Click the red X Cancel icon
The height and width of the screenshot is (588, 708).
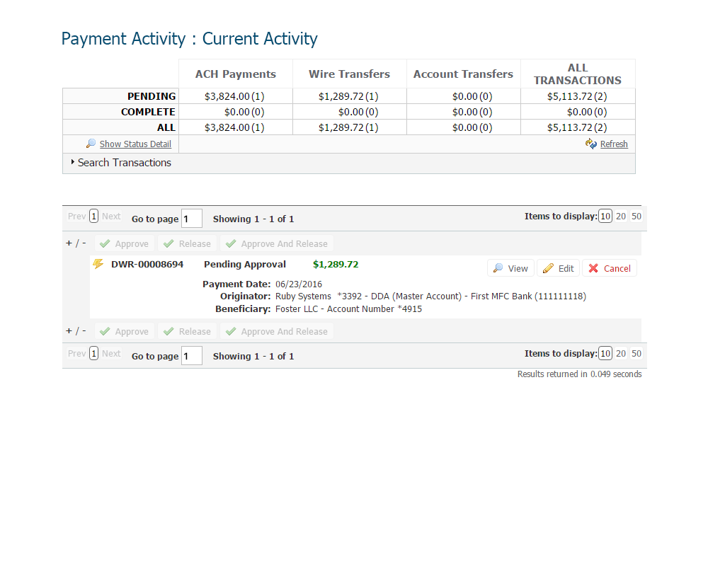coord(593,268)
